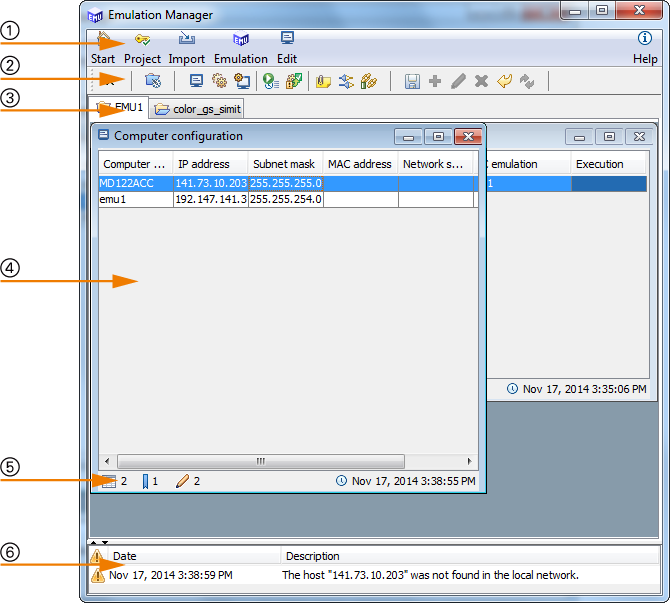Viewport: 670px width, 603px height.
Task: Close the background emulation child window
Action: tap(639, 137)
